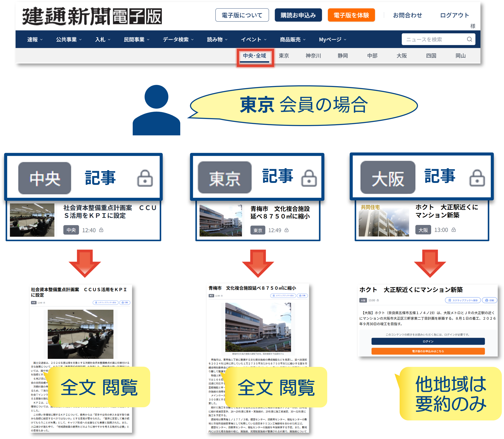Open the イベント dropdown
504x439 pixels.
[x=254, y=40]
